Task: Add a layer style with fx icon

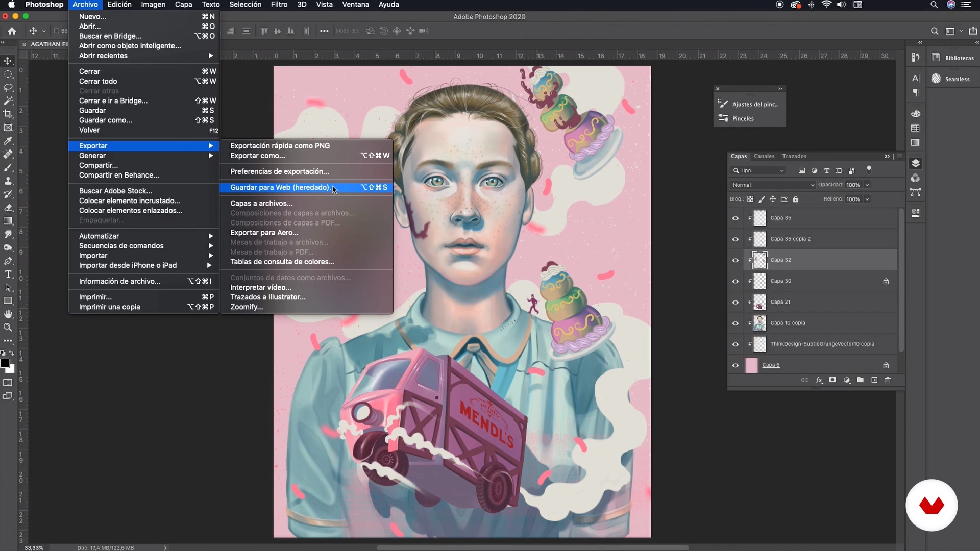Action: (x=819, y=380)
